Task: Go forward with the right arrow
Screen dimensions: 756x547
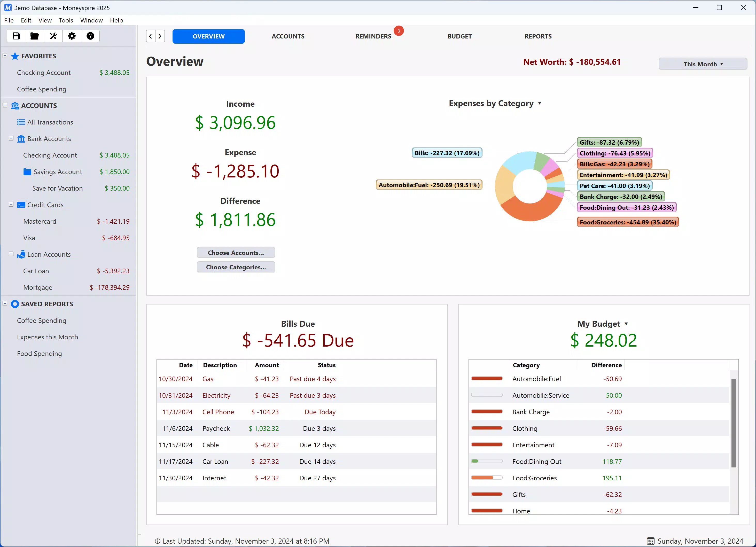Action: click(160, 36)
